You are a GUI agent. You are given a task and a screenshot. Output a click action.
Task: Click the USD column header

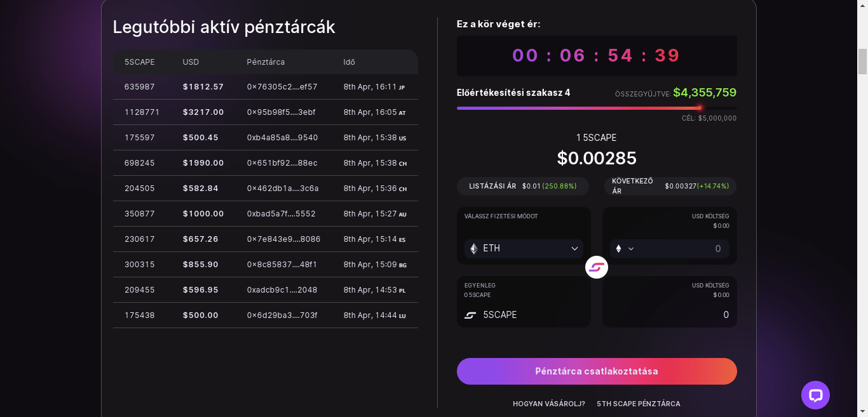[191, 62]
